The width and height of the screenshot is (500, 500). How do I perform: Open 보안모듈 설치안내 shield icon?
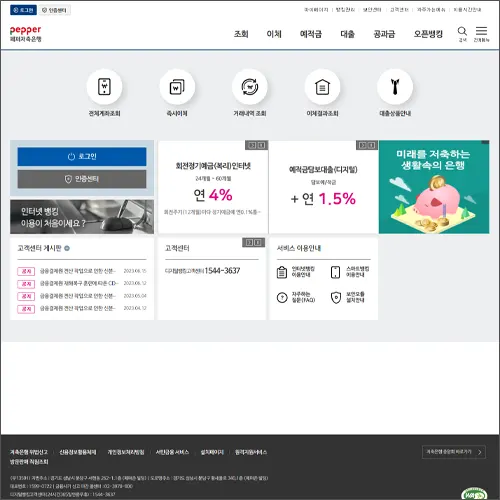(336, 297)
